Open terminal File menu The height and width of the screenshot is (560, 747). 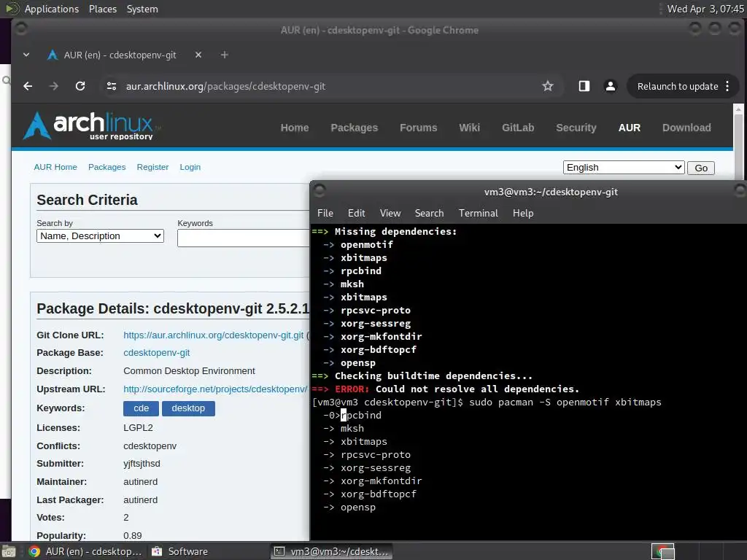325,214
